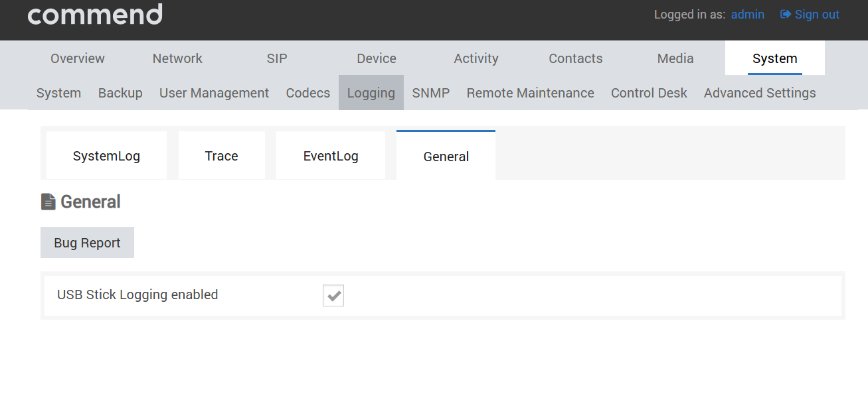The height and width of the screenshot is (396, 868).
Task: Switch to the SystemLog tab
Action: click(x=106, y=156)
